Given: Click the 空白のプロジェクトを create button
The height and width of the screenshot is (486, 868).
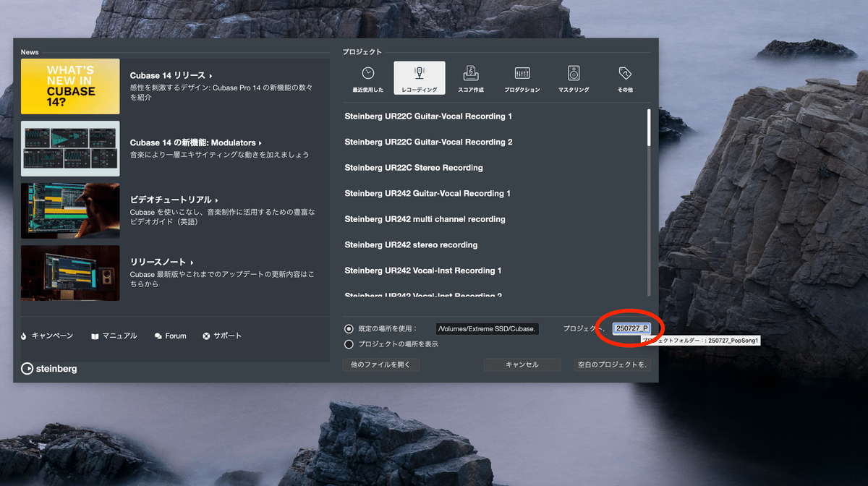Looking at the screenshot, I should tap(612, 364).
